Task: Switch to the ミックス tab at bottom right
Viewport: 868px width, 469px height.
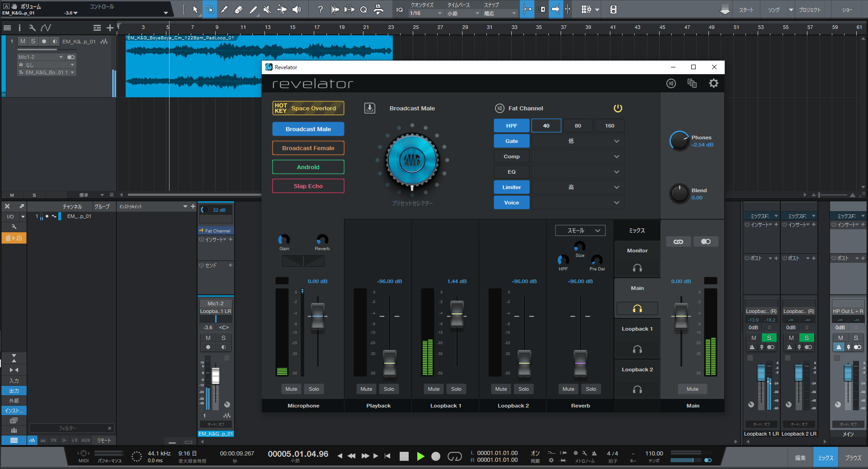Action: point(826,458)
